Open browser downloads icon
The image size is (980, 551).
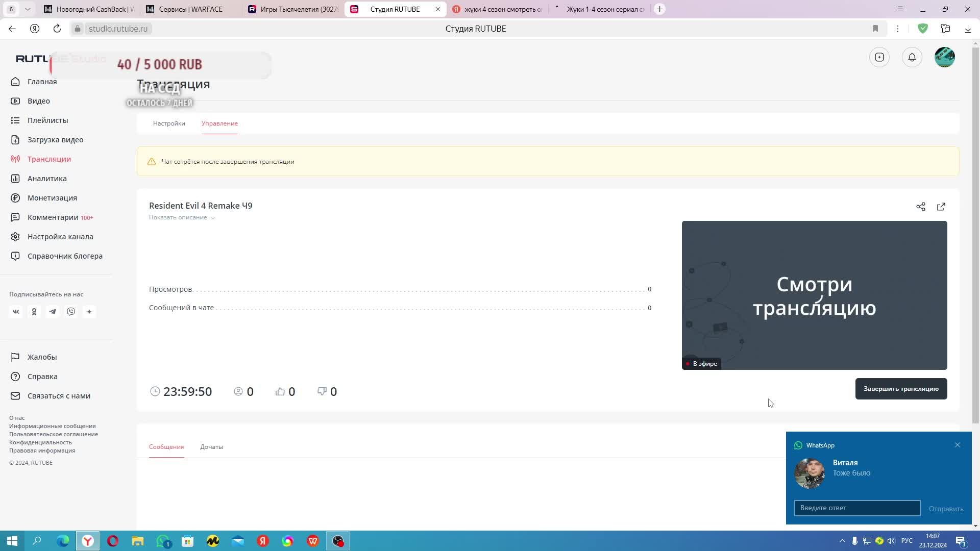point(968,29)
